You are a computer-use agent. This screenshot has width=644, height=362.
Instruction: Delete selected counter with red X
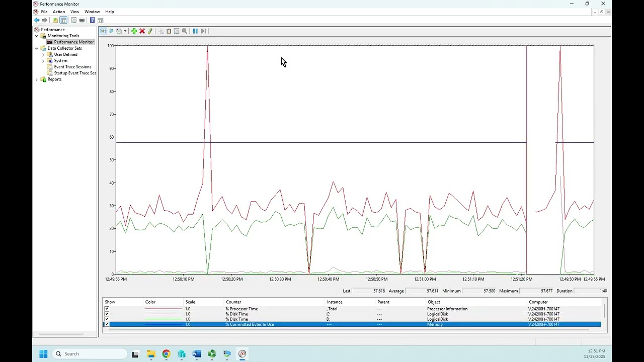pyautogui.click(x=142, y=31)
